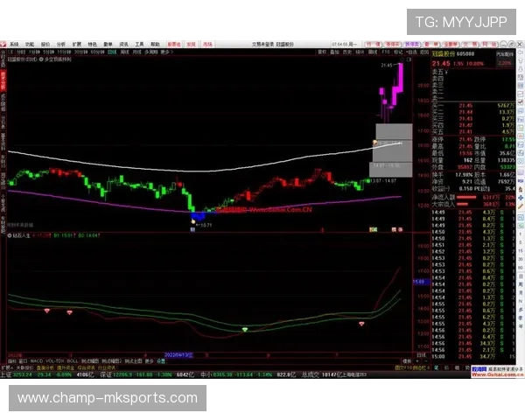Click the small orange note icon on white average line

[x=375, y=141]
